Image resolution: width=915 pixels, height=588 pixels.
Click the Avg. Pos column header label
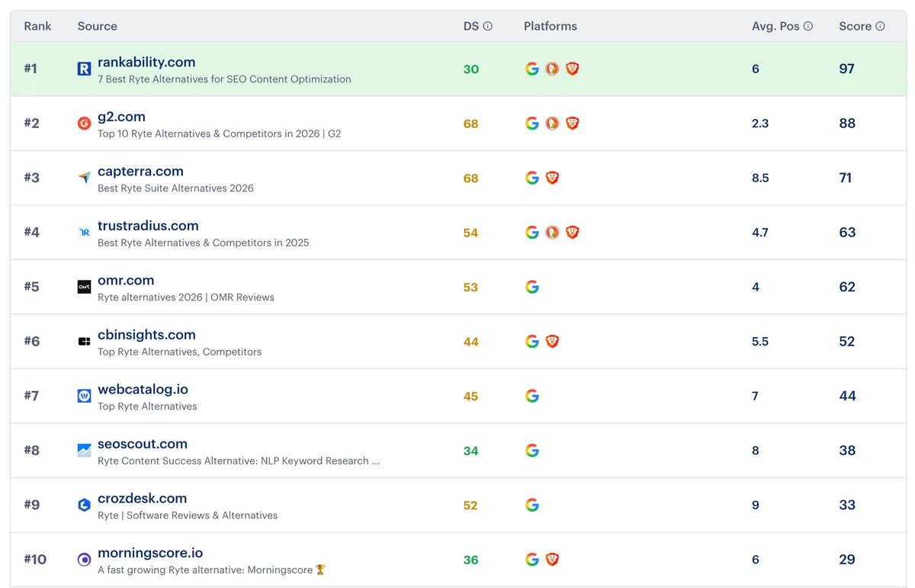[x=775, y=26]
